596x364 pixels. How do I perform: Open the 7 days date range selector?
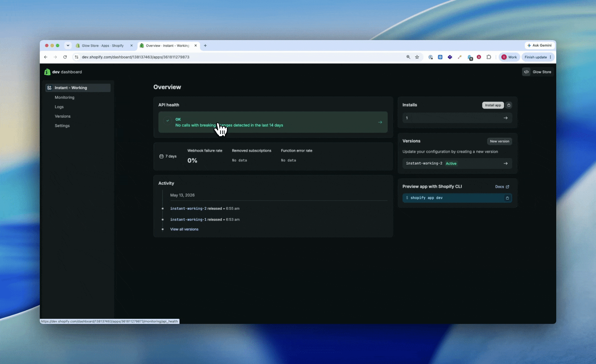168,156
